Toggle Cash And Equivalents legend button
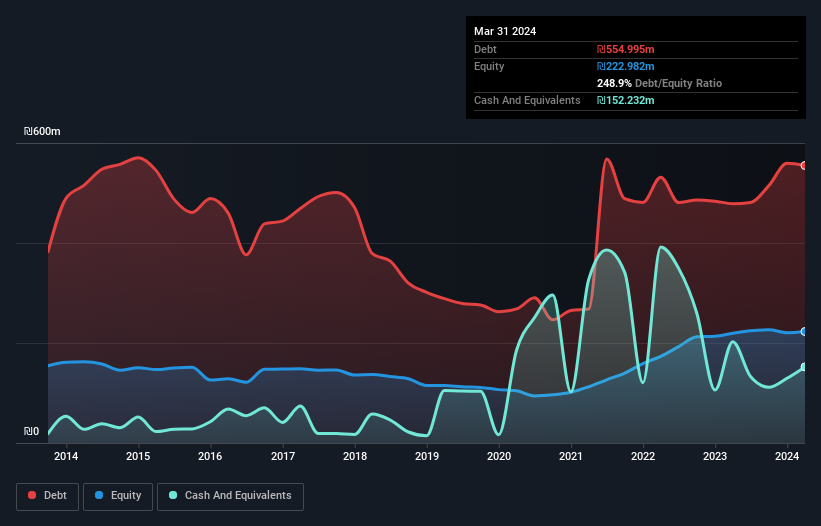Viewport: 821px width, 526px height. pyautogui.click(x=230, y=496)
